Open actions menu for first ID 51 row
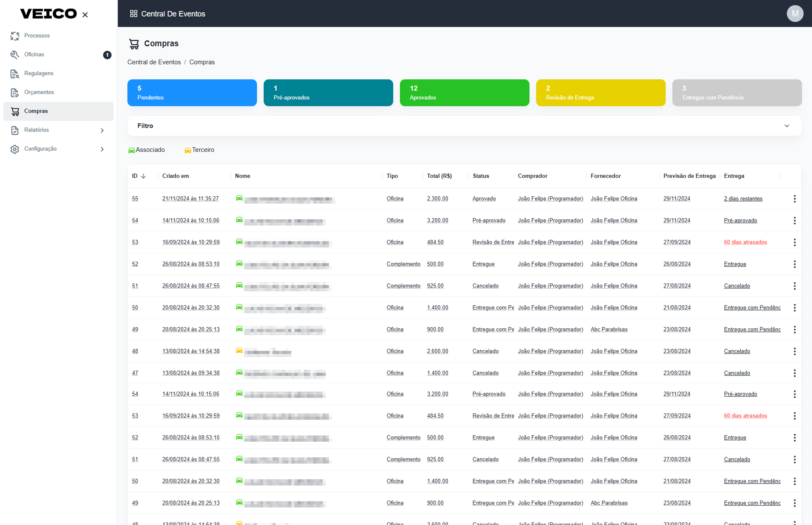Image resolution: width=812 pixels, height=525 pixels. point(794,286)
